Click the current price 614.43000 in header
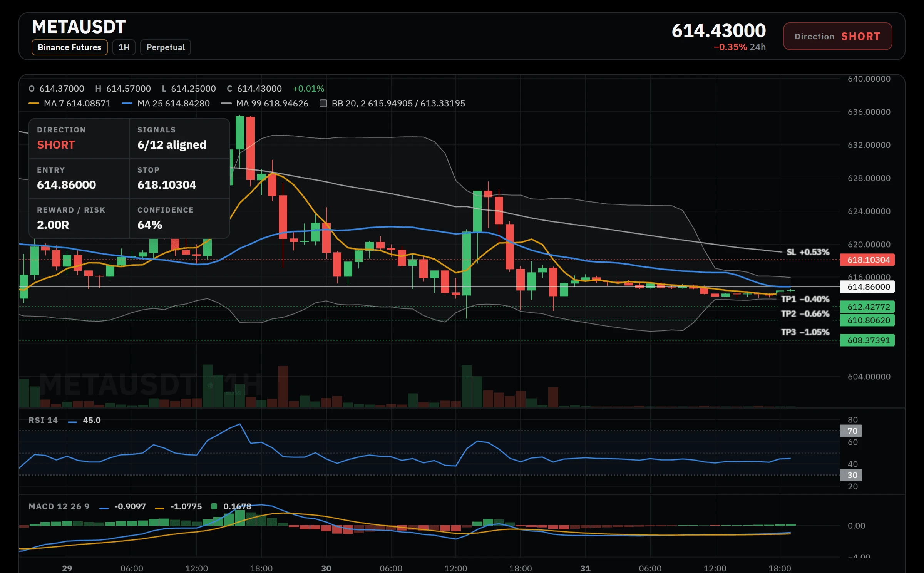924x573 pixels. 719,30
